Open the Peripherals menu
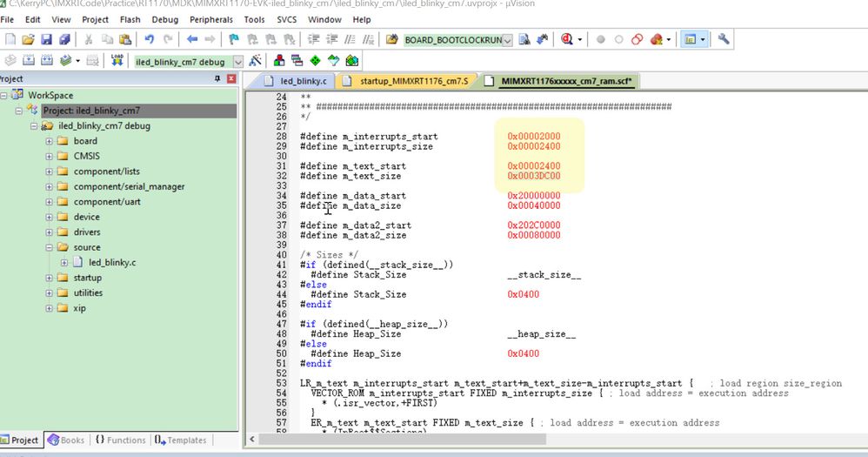 point(210,19)
